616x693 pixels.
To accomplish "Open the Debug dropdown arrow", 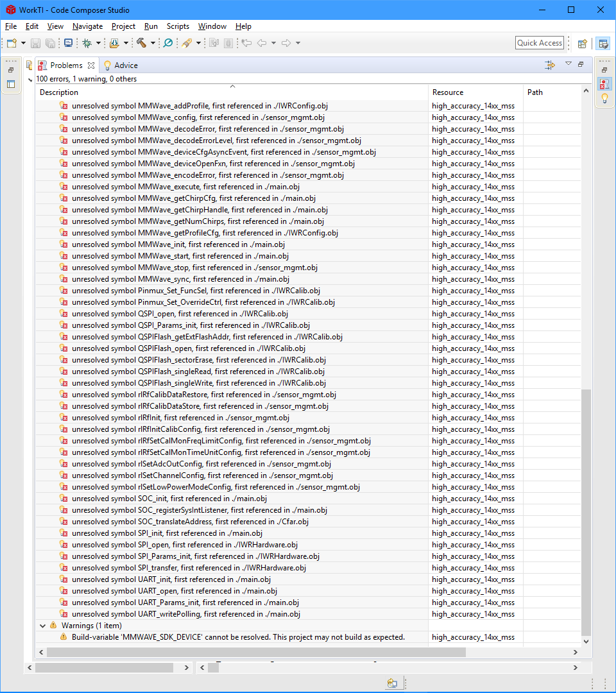I will pos(98,43).
